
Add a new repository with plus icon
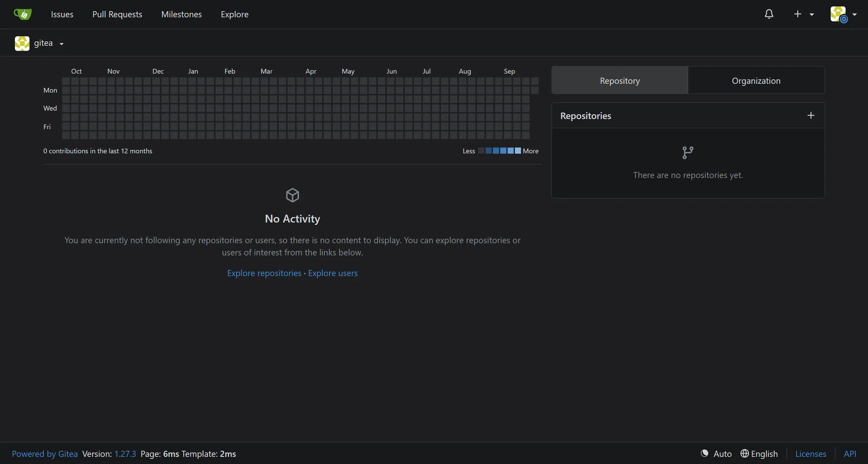(x=811, y=115)
